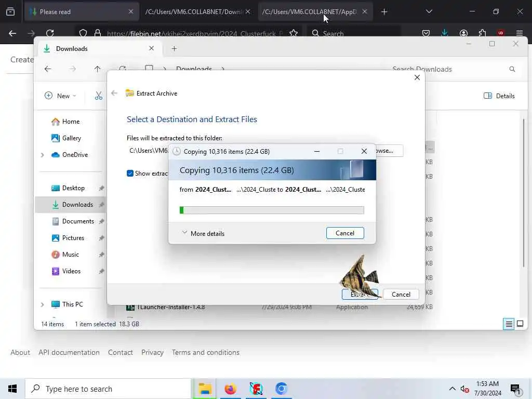Click the taskbar search box

[x=108, y=389]
